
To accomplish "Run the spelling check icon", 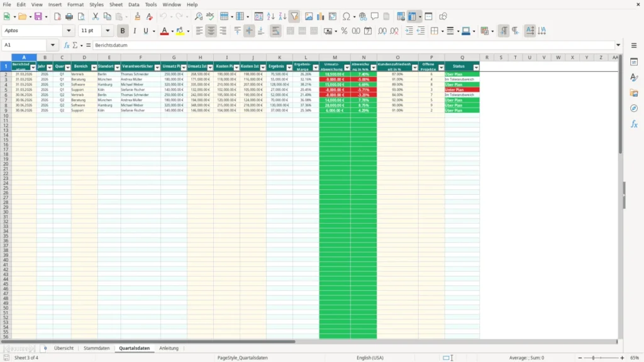I will click(x=210, y=16).
